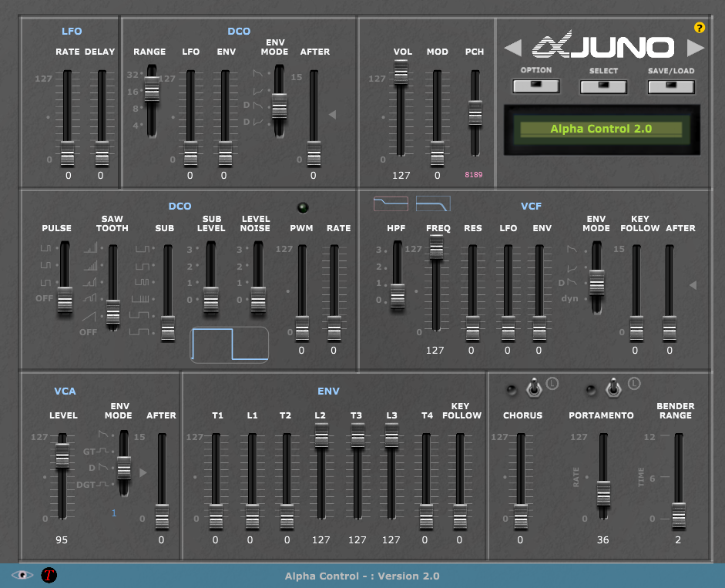Click the L icon next to portamento switch
The height and width of the screenshot is (588, 725).
(634, 384)
